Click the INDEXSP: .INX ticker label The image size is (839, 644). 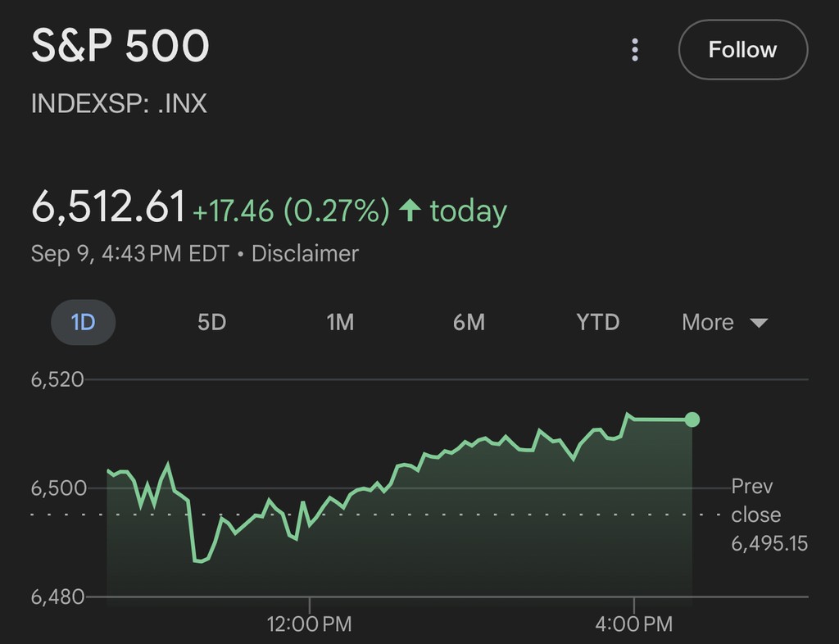[119, 104]
